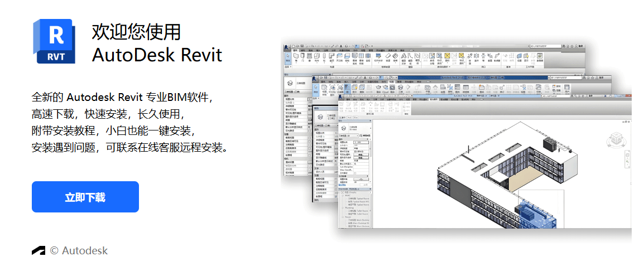Click the 3D View house icon in front Properties panel
Viewport: 644px width, 271px height.
click(344, 128)
